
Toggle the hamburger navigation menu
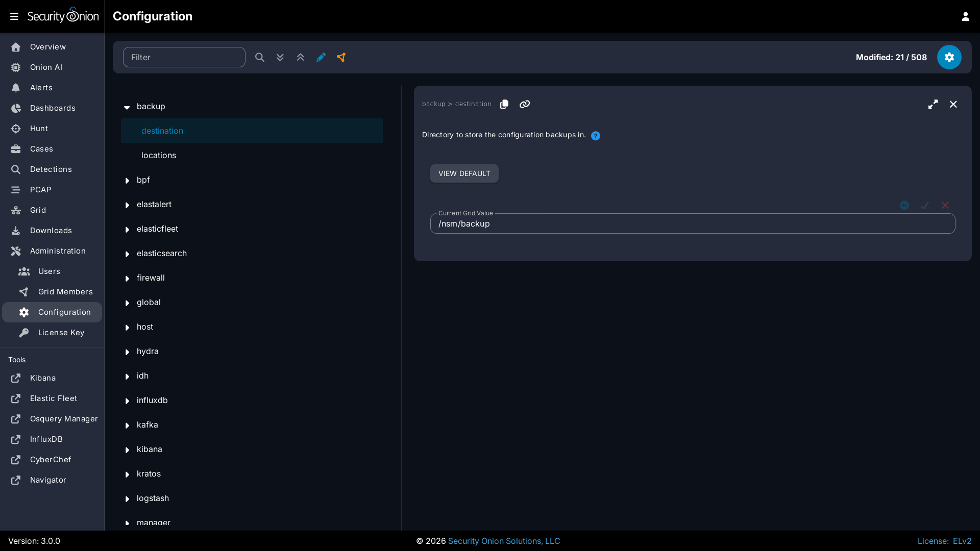[x=14, y=16]
